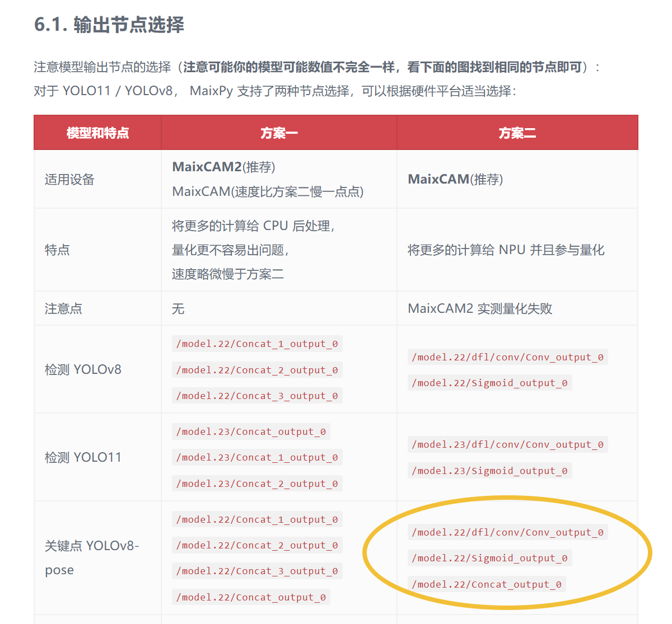Click the "适用设备" row label

click(69, 180)
